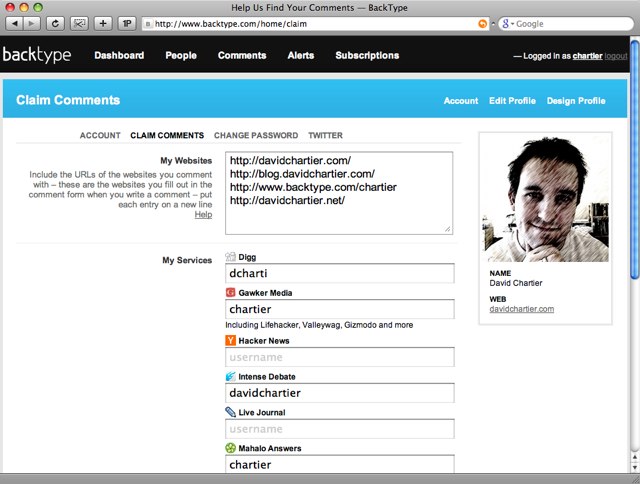Click the plus add-bookmark button
This screenshot has height=484, width=640.
click(x=103, y=24)
